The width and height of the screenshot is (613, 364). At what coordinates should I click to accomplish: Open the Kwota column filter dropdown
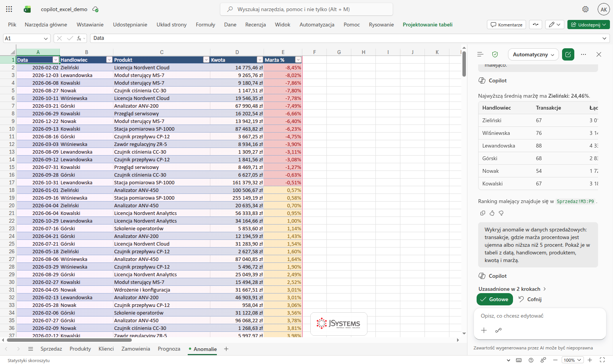click(x=260, y=60)
